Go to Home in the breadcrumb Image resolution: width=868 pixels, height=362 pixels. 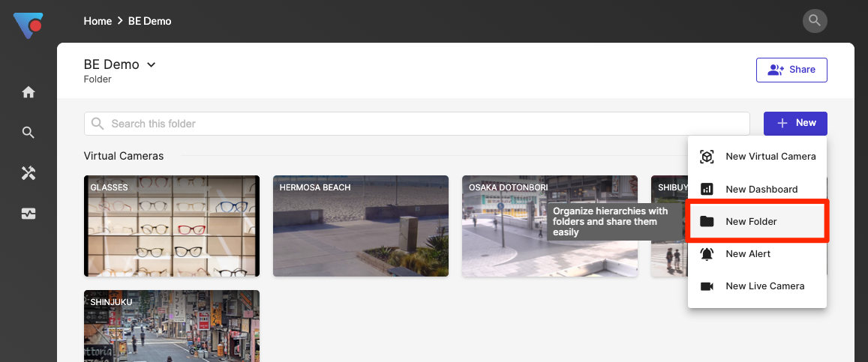tap(98, 21)
